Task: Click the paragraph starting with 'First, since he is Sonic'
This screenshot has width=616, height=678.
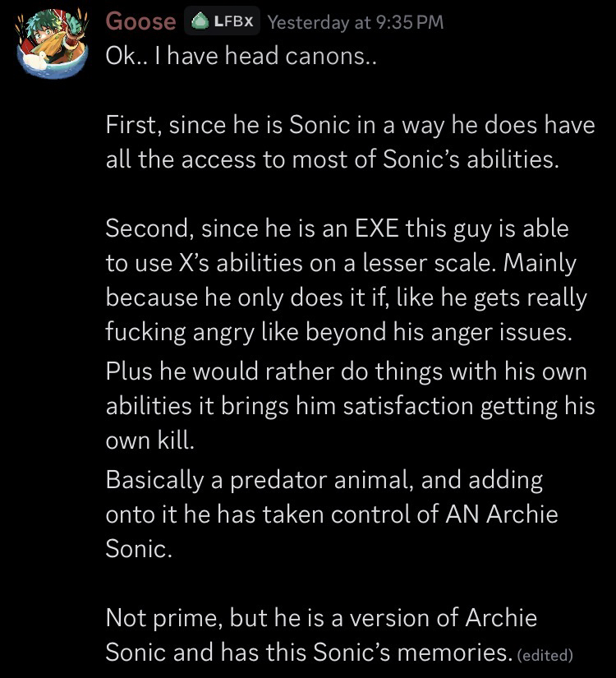Action: coord(350,142)
